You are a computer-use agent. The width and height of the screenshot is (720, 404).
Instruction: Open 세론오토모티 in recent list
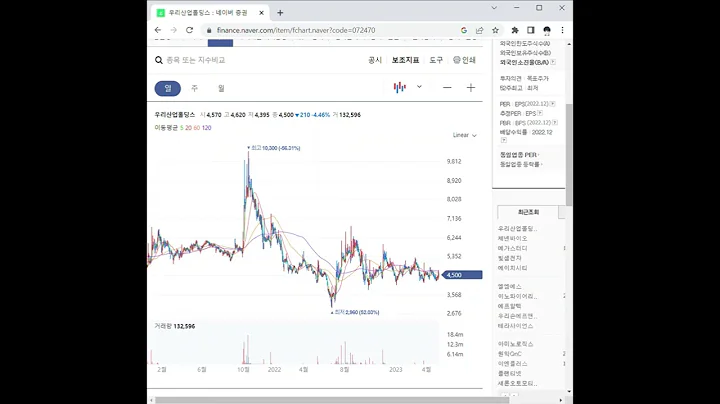click(x=517, y=383)
